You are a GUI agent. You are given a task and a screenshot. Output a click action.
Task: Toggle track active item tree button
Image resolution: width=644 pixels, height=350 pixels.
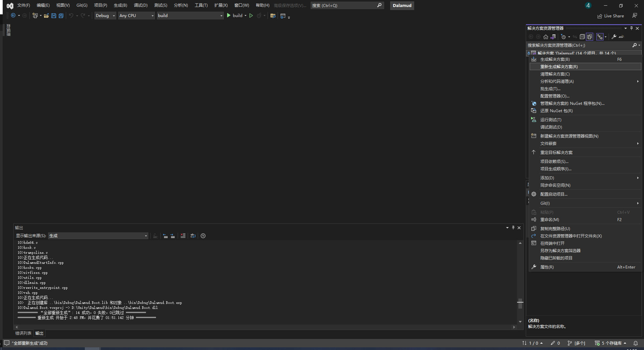click(x=600, y=37)
